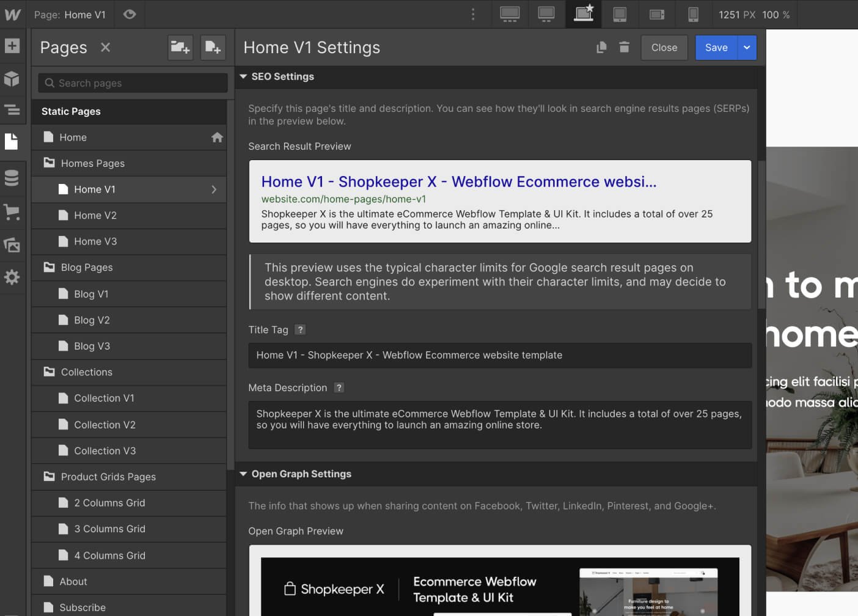Viewport: 858px width, 616px height.
Task: Open the Ecommerce cart panel
Action: tap(12, 211)
